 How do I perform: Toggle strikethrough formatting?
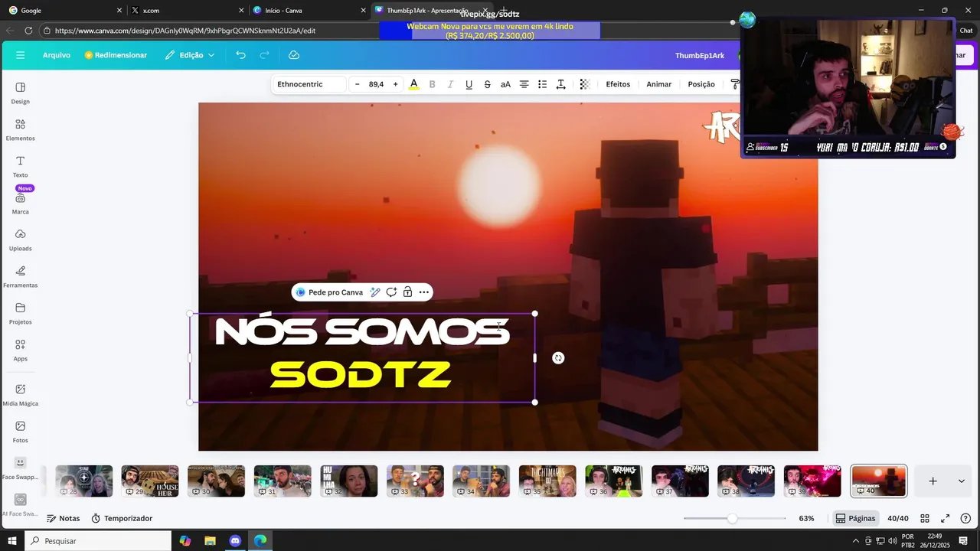coord(487,84)
